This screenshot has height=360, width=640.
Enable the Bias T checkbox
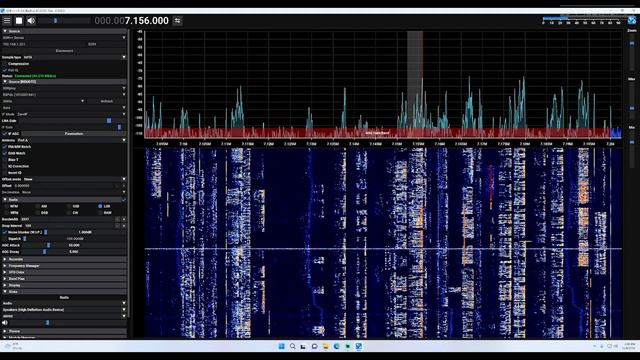coord(5,160)
